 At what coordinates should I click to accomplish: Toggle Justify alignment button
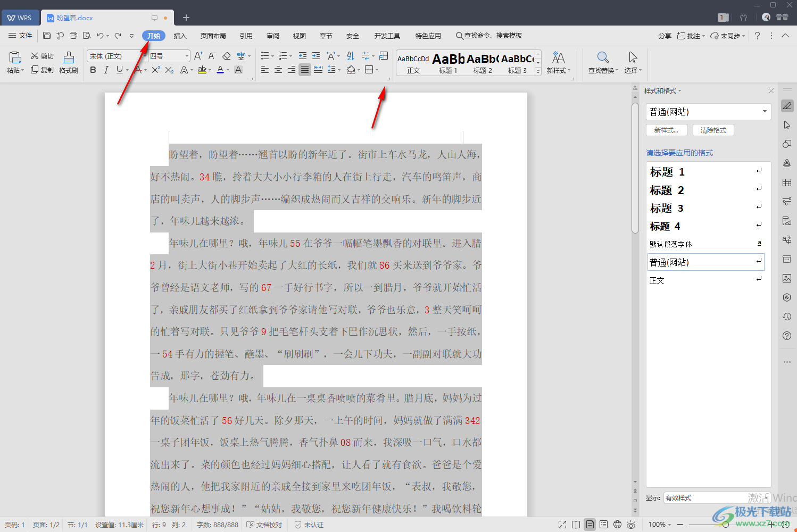click(305, 70)
